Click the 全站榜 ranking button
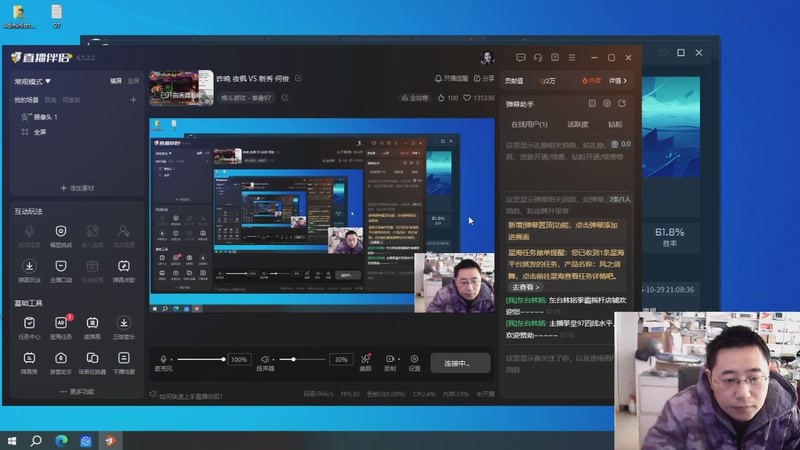 coord(415,98)
